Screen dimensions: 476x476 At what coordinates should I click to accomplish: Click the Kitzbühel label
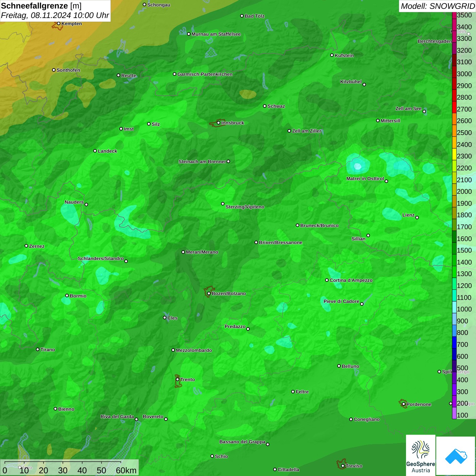pos(351,82)
